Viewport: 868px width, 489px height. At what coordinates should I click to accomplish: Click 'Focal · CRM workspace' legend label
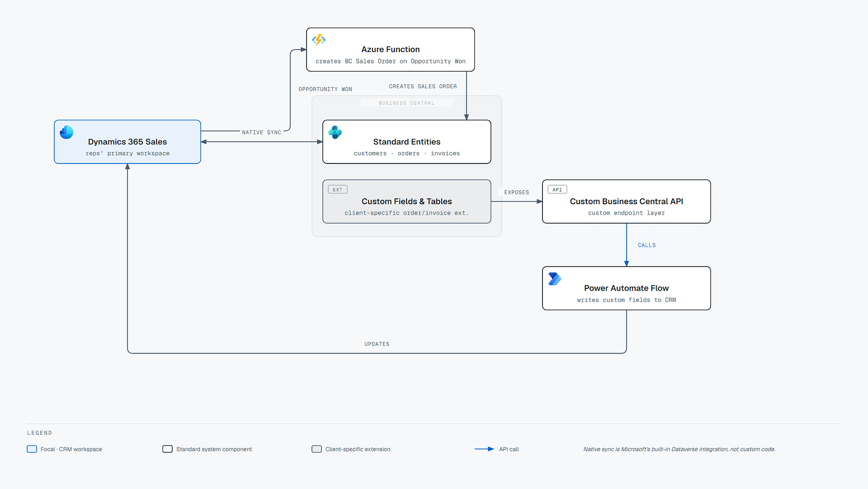pos(72,449)
